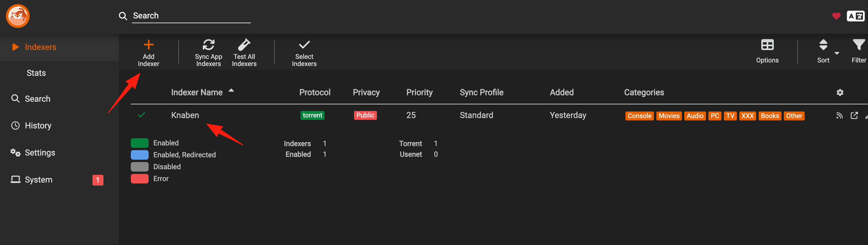Open the Knaben indexer entry
The image size is (868, 245).
185,115
